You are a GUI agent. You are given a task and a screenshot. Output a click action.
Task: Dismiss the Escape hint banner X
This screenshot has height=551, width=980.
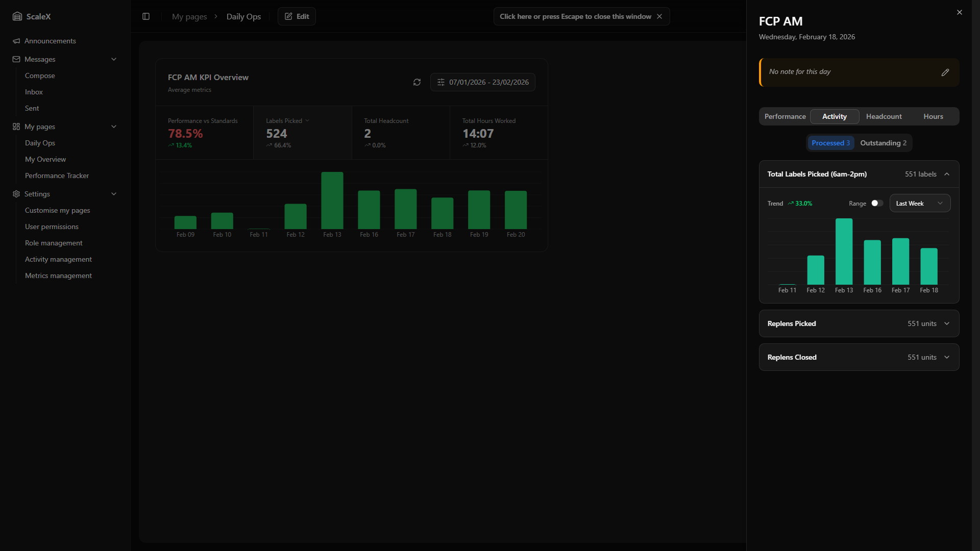(659, 16)
